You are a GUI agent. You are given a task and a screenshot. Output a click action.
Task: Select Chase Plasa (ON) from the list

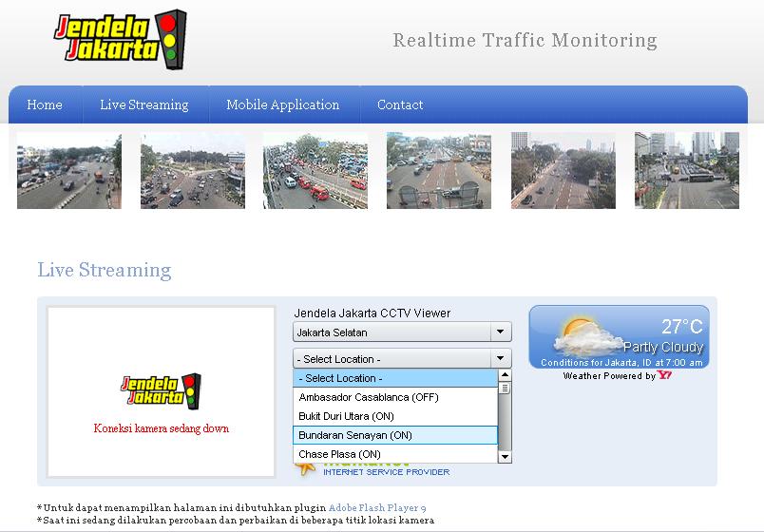click(x=395, y=454)
